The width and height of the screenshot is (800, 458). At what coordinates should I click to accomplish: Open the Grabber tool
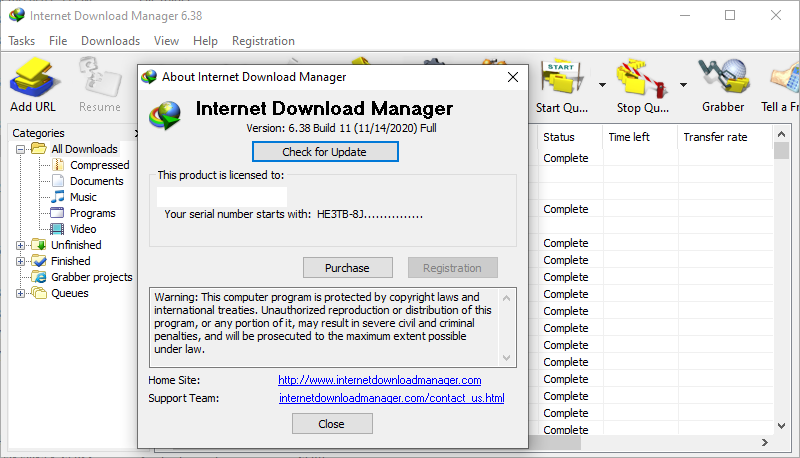[x=723, y=77]
